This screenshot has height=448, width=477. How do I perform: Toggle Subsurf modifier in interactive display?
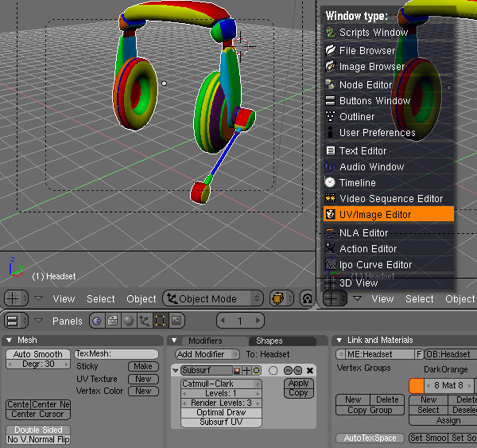tap(246, 370)
